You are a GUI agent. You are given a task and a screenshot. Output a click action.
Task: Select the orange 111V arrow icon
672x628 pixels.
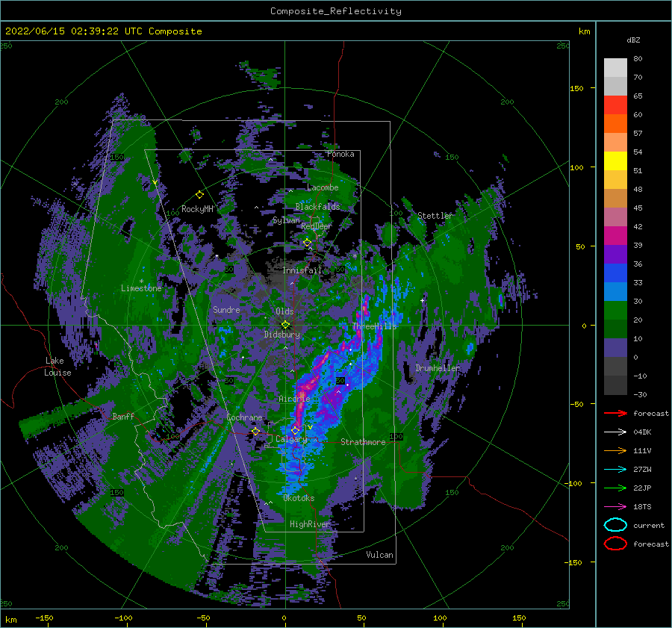click(x=615, y=450)
